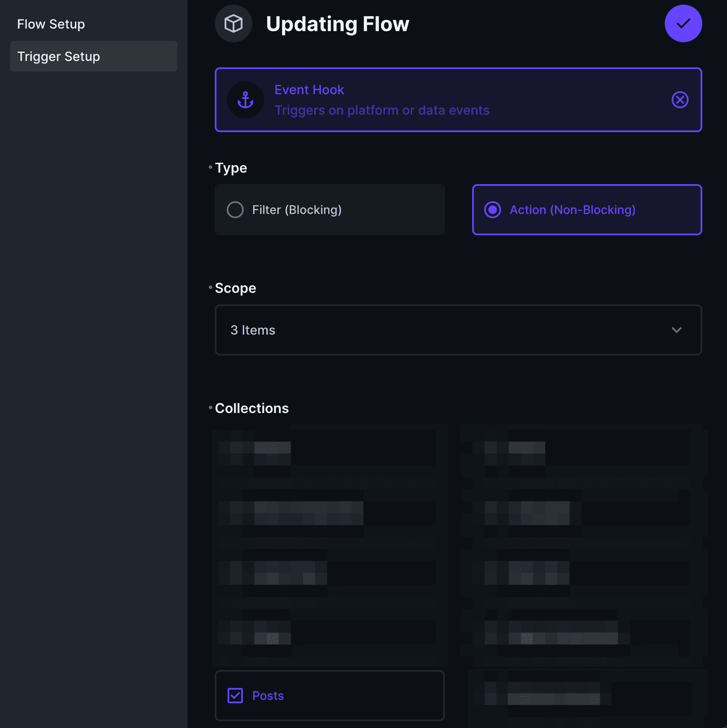Click the checkbox icon inside the Posts card

click(x=235, y=696)
